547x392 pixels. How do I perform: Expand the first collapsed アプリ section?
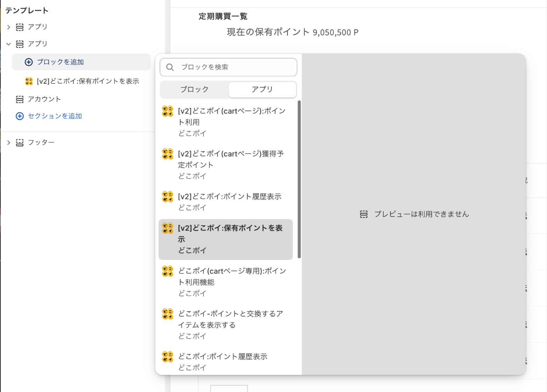coord(9,27)
